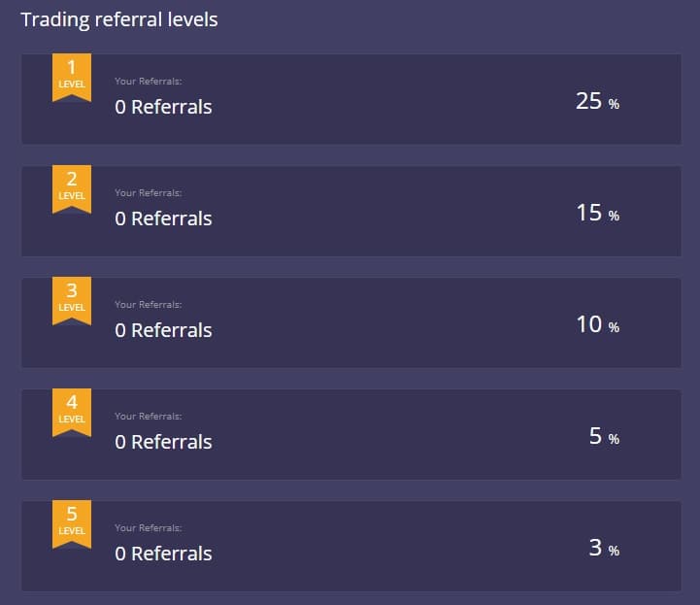This screenshot has height=605, width=700.
Task: Select the Level 1 referrals count text
Action: [x=163, y=107]
